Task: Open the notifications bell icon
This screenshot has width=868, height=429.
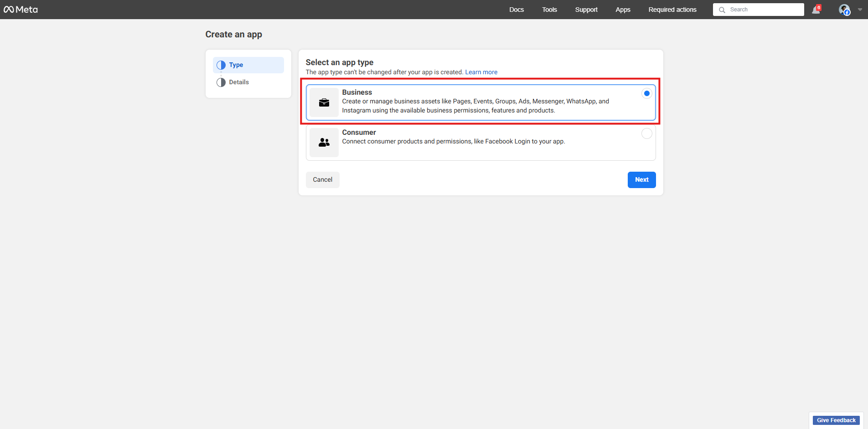Action: [x=816, y=10]
